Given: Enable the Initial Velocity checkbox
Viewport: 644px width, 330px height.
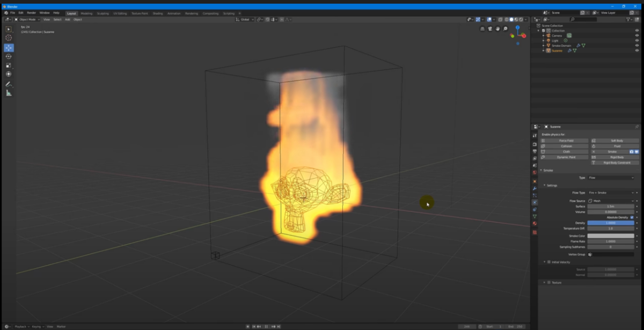Looking at the screenshot, I should [x=548, y=262].
